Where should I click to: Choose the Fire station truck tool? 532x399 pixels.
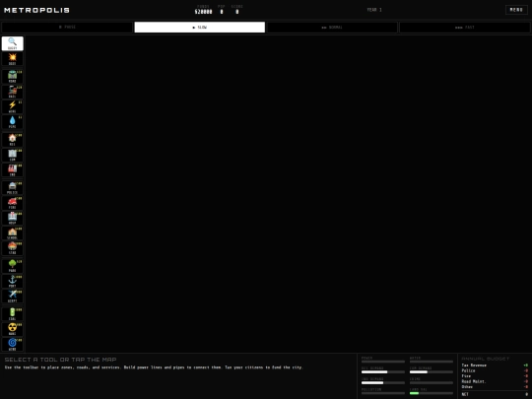13,203
